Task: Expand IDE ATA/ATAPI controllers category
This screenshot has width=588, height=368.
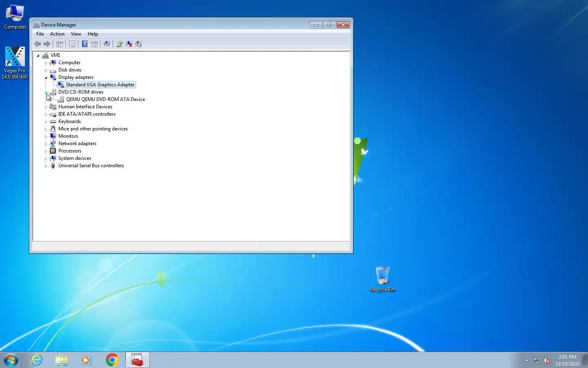Action: [x=46, y=114]
